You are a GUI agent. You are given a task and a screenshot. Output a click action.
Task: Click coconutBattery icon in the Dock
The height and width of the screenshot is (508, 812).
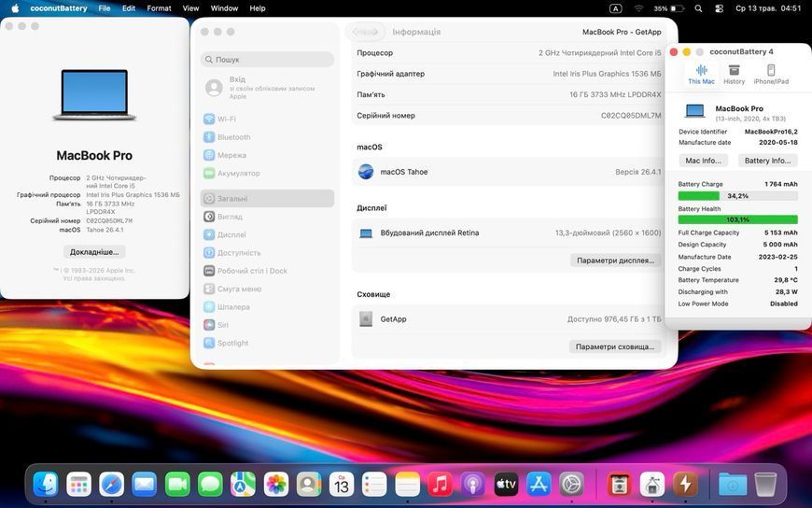point(686,485)
